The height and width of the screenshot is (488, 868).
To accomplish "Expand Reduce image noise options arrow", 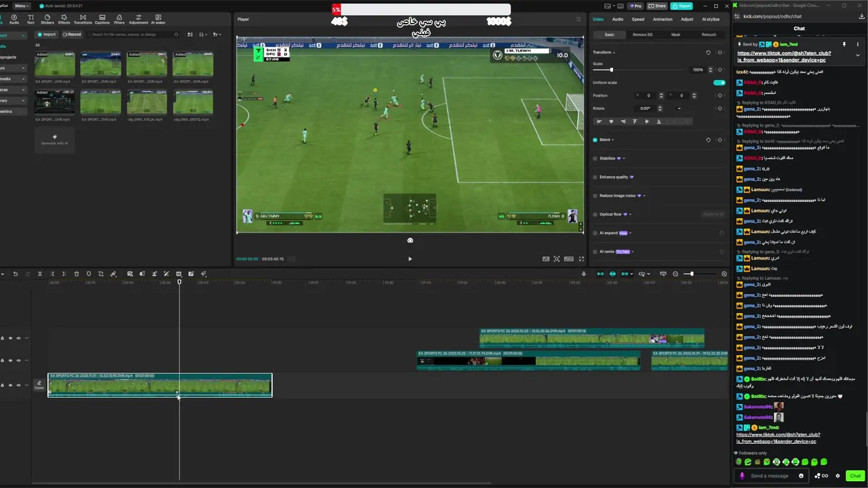I will coord(644,196).
